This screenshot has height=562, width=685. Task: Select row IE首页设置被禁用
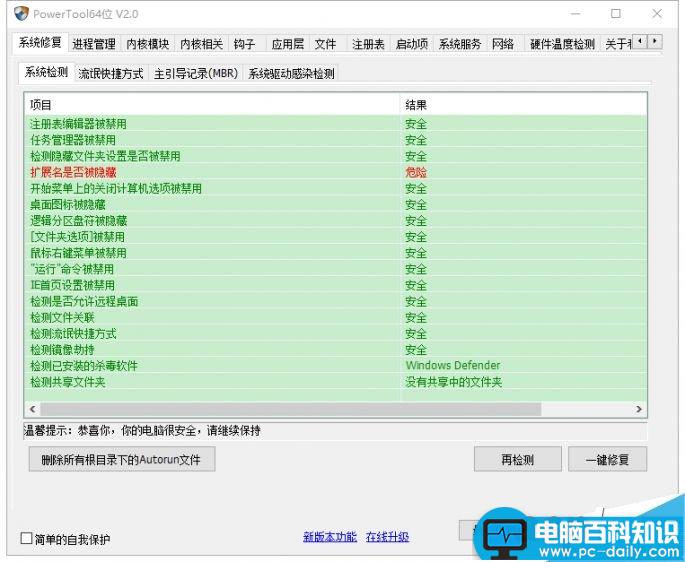tap(336, 285)
